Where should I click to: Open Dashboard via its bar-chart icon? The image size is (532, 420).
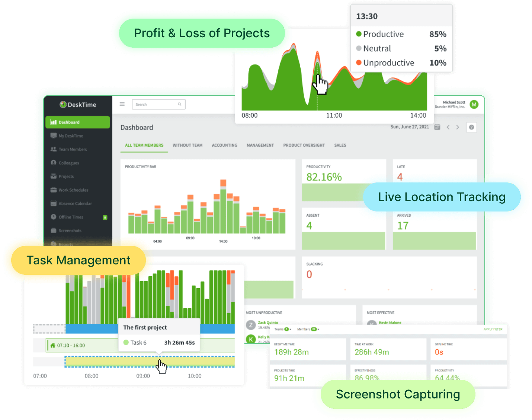click(x=54, y=122)
